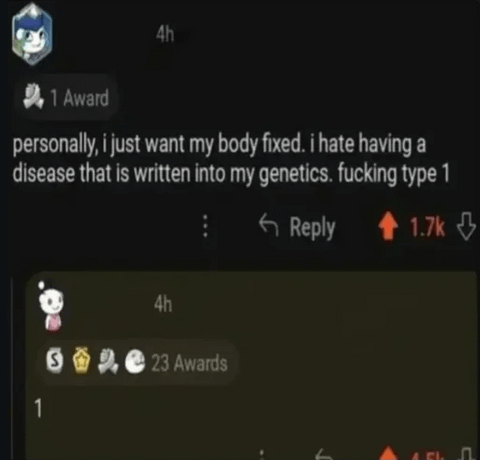View all 23 Awards on the reply
This screenshot has width=480, height=460.
coord(189,363)
